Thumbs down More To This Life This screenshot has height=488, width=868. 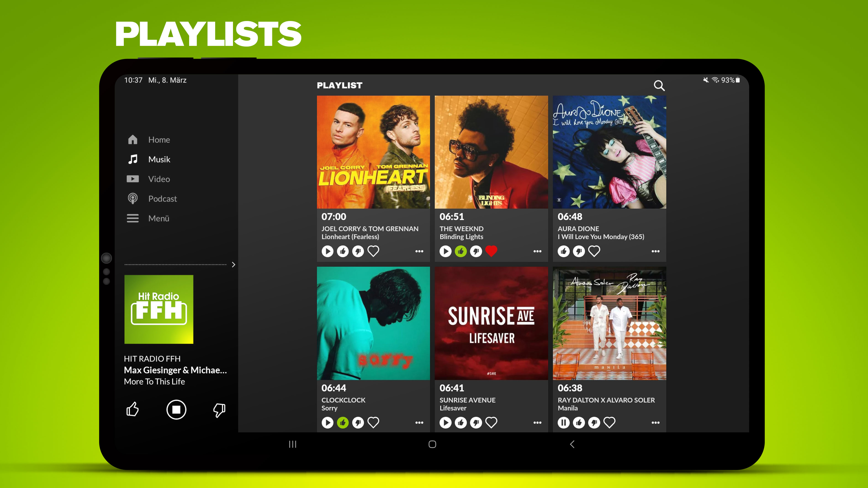click(x=219, y=410)
